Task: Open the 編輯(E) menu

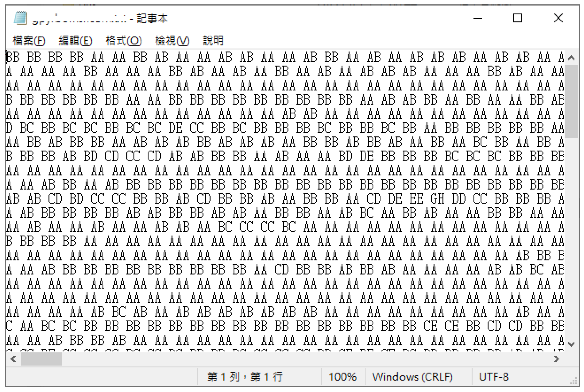Action: 75,41
